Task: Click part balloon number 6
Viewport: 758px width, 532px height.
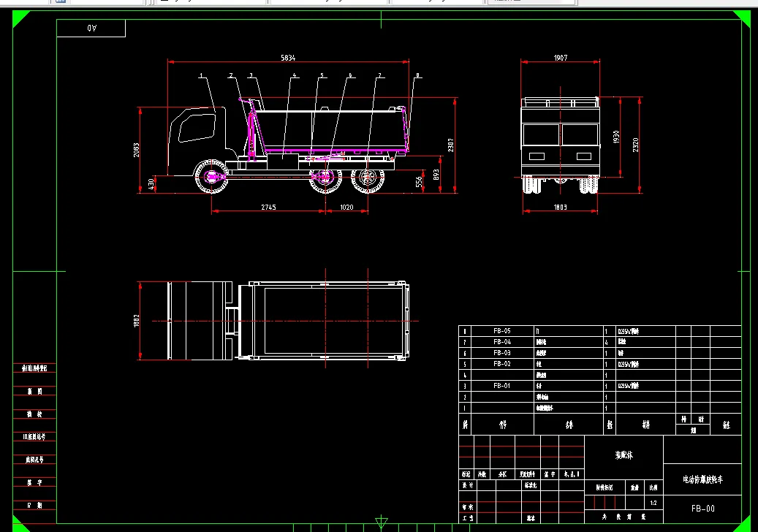Action: point(350,75)
